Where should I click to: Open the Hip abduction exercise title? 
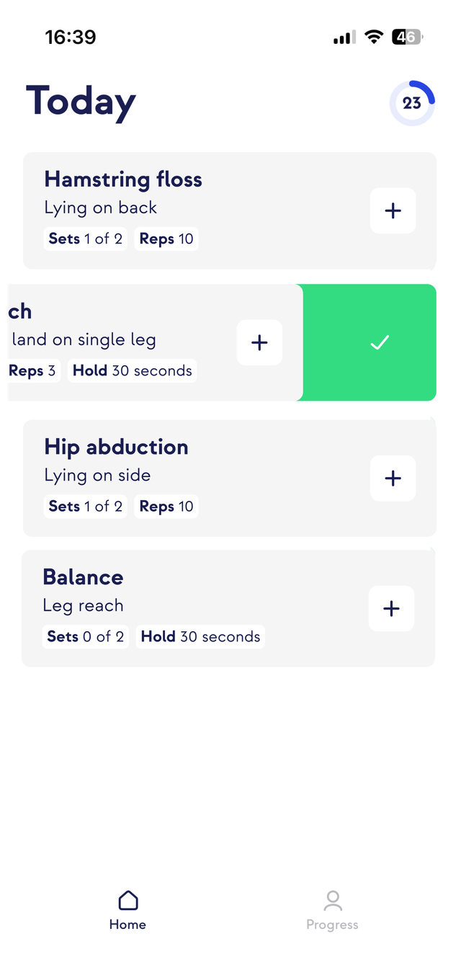pyautogui.click(x=116, y=447)
